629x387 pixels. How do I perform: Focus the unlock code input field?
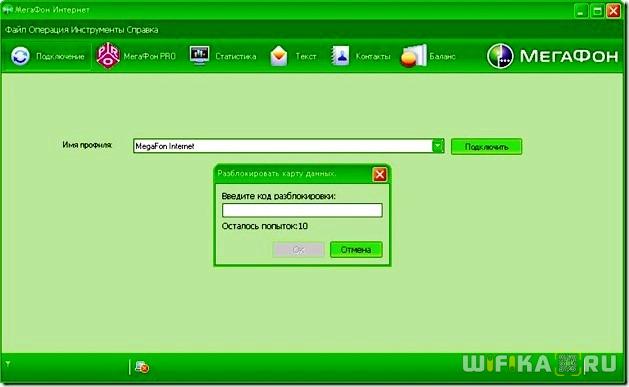(x=302, y=210)
